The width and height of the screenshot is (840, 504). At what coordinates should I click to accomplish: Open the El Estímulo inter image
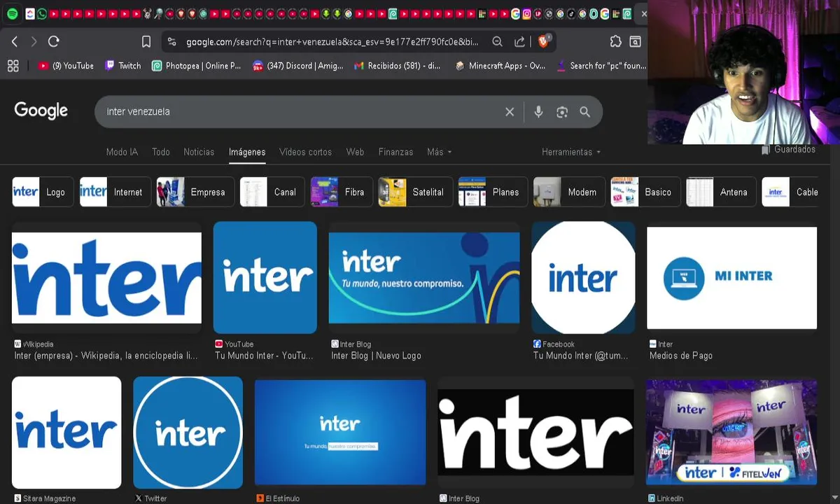pyautogui.click(x=340, y=433)
